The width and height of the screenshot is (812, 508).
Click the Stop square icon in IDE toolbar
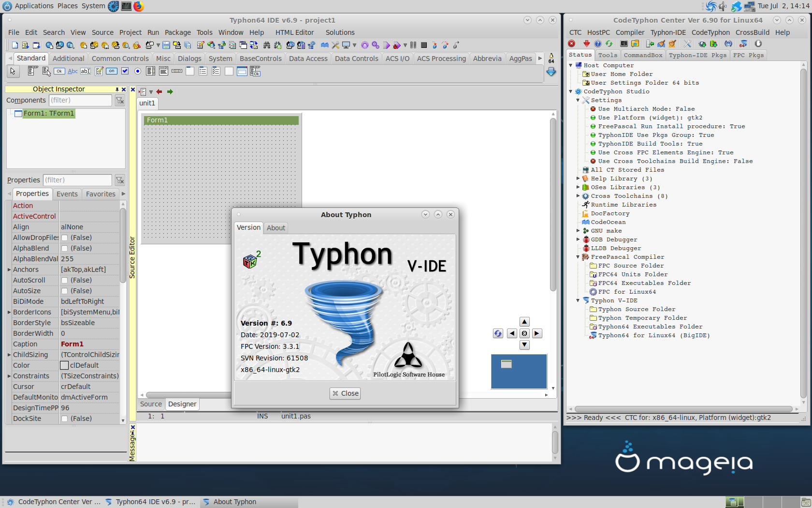pyautogui.click(x=424, y=45)
